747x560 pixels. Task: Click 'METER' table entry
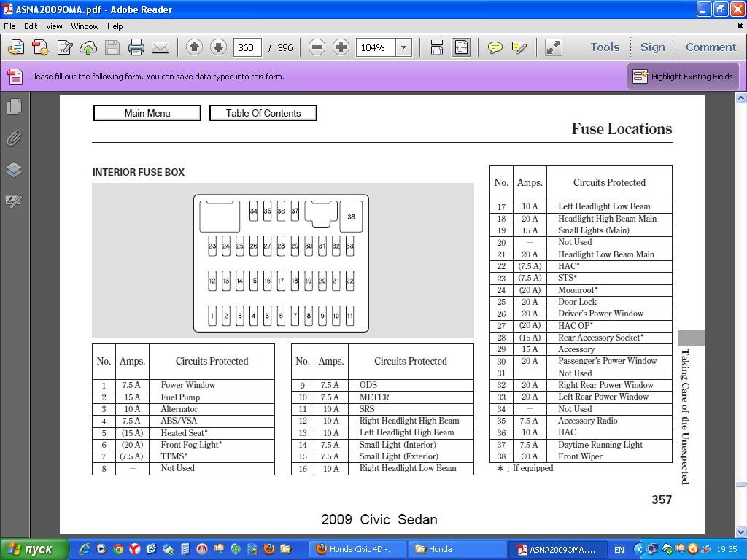(374, 397)
